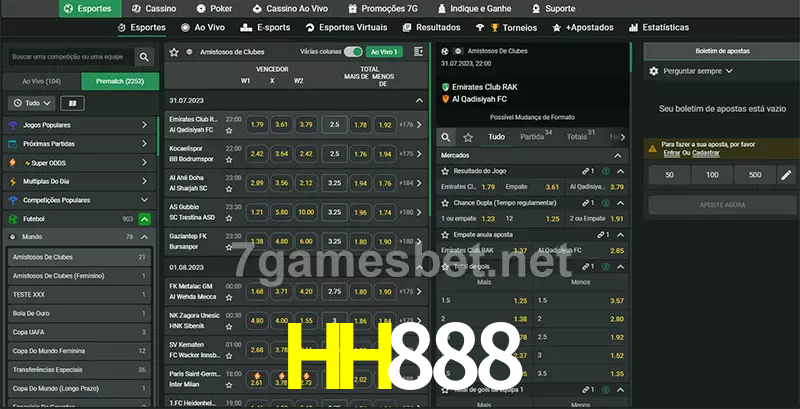This screenshot has height=409, width=800.
Task: Select the Prematch (2252) tab
Action: 119,80
